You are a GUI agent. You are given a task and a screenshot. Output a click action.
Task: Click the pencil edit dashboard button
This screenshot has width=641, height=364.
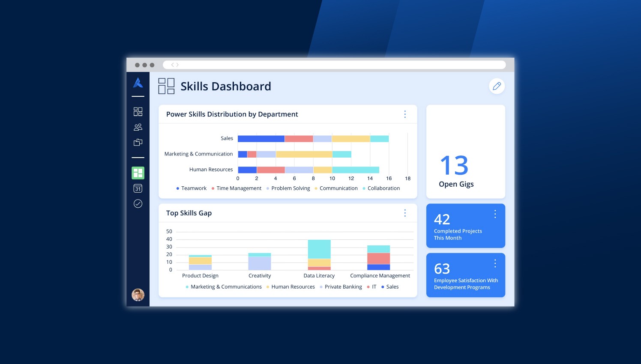click(x=497, y=86)
